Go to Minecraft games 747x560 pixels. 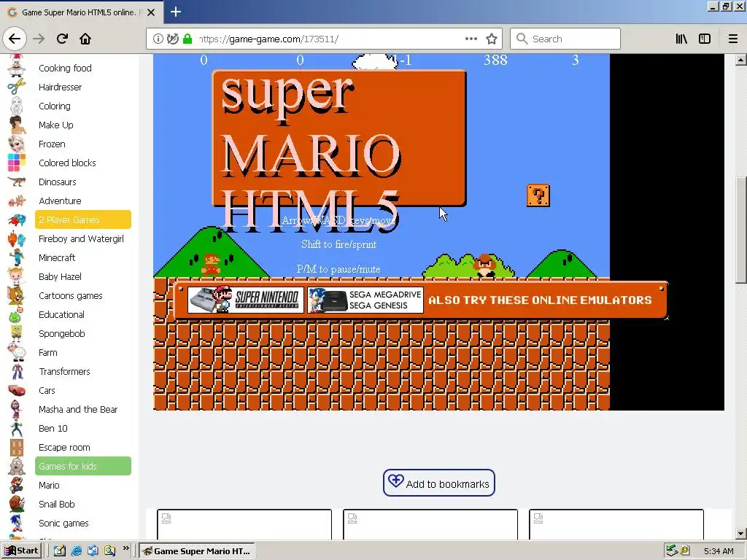click(x=57, y=257)
